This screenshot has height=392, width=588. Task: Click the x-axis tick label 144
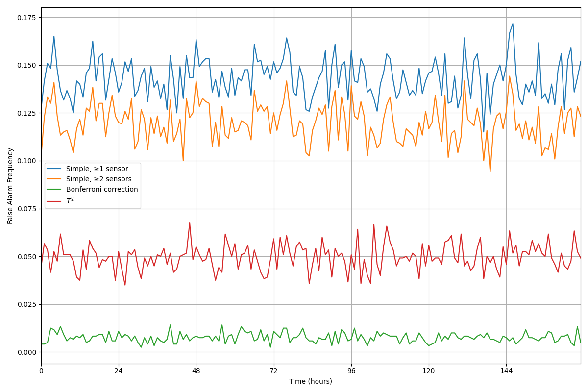pyautogui.click(x=506, y=371)
